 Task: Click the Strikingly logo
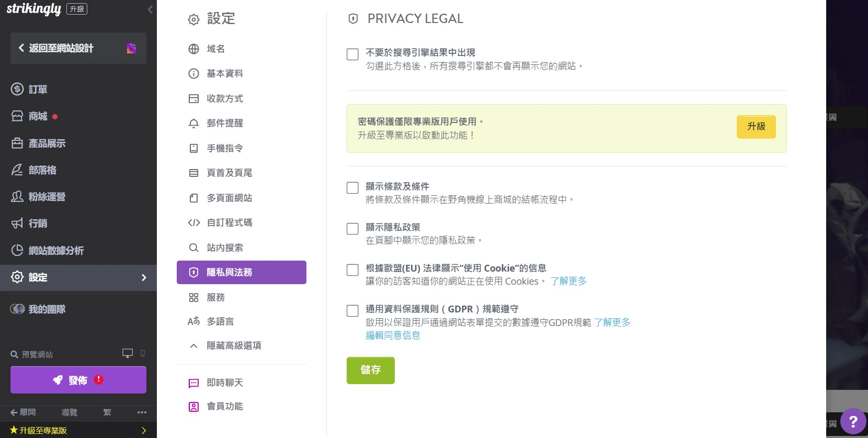tap(33, 9)
